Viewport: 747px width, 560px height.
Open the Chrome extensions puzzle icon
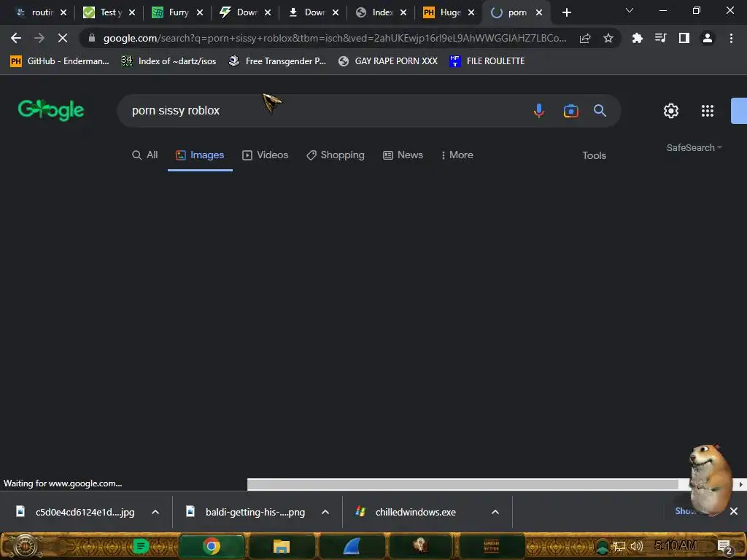pos(638,38)
